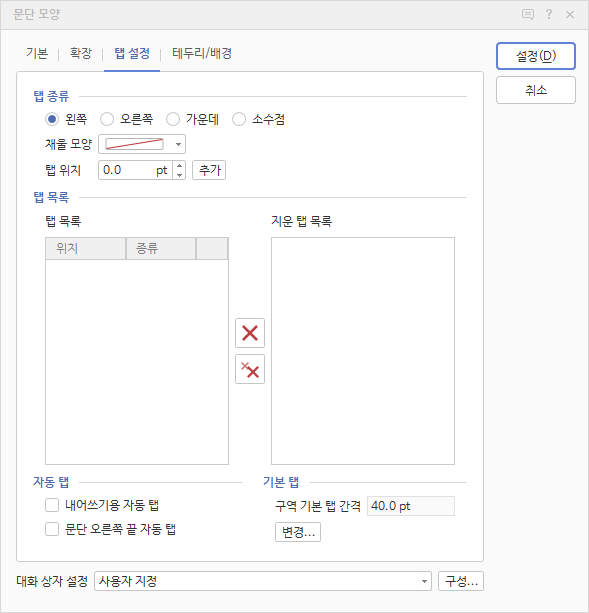The image size is (589, 613).
Task: Click the help question mark icon
Action: pyautogui.click(x=549, y=14)
